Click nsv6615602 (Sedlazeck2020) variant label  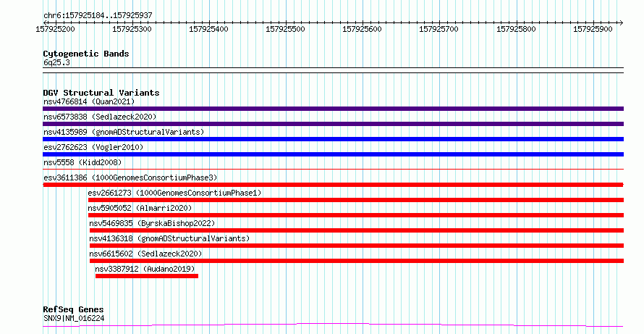[x=145, y=254]
